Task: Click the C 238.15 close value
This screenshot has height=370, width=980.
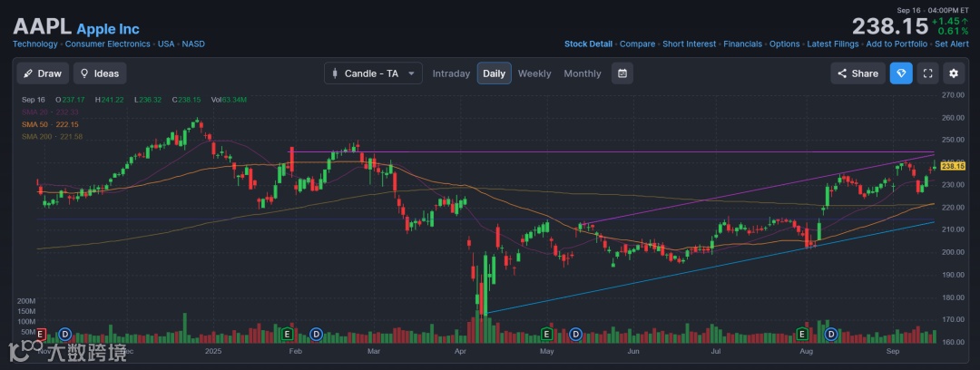Action: (x=187, y=100)
